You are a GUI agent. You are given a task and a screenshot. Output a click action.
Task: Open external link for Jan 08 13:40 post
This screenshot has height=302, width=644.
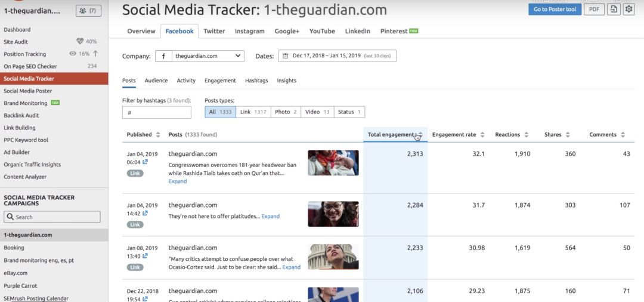[145, 256]
